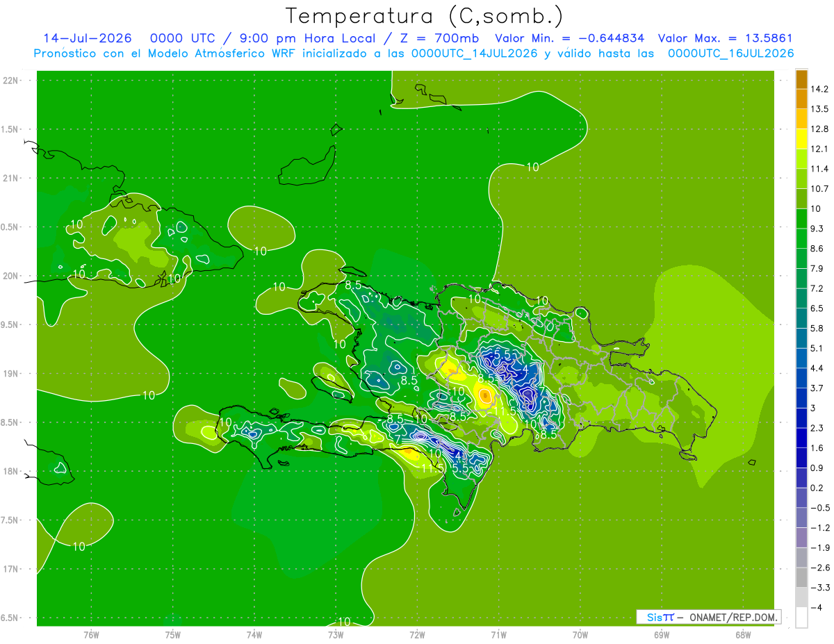Click the "68W" longitude axis label

point(743,635)
